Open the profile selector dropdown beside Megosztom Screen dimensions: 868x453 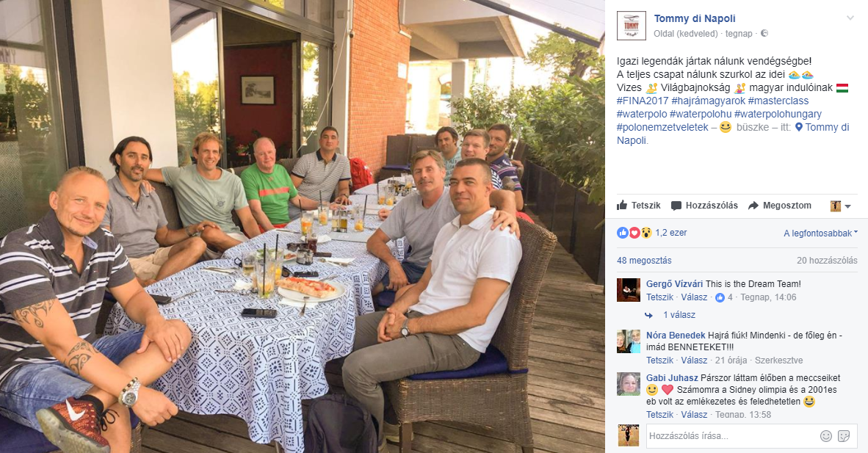tap(840, 206)
